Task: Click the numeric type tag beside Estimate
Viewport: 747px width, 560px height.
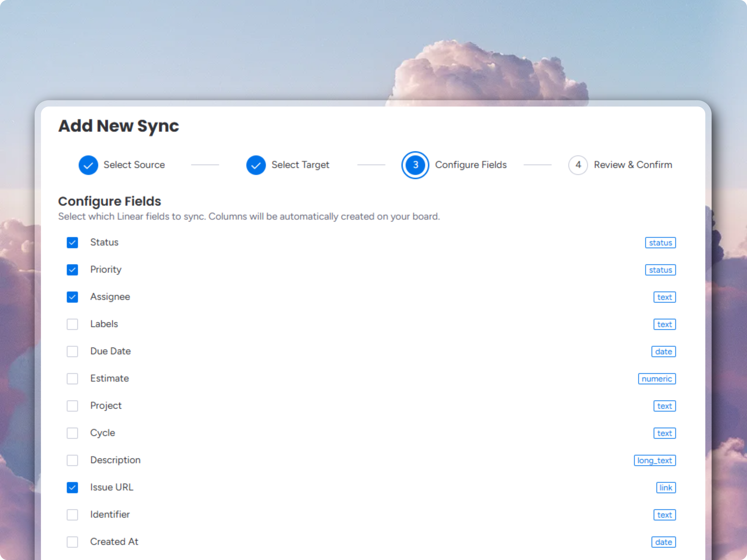Action: 656,379
